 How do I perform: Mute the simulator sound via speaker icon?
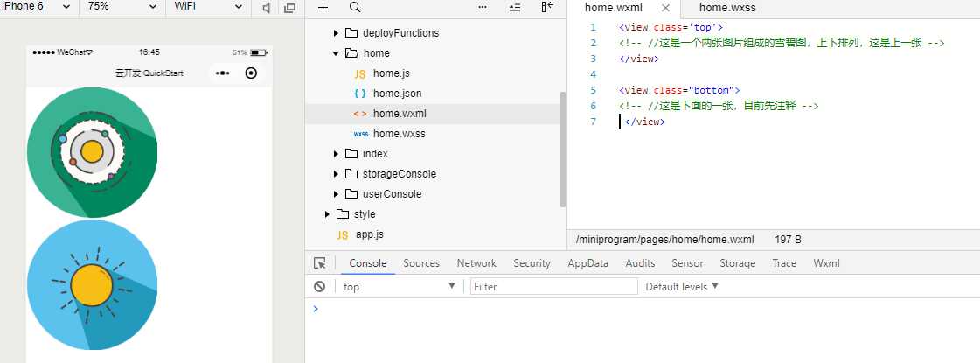[x=268, y=8]
